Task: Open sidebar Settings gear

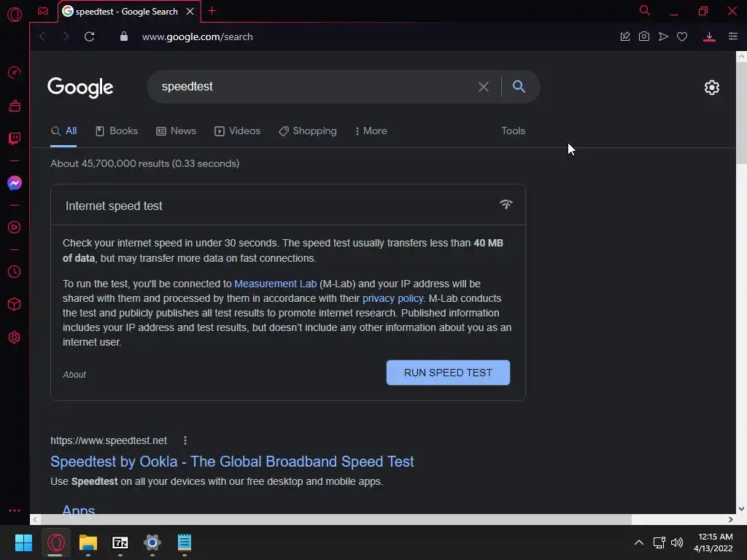Action: click(x=15, y=337)
